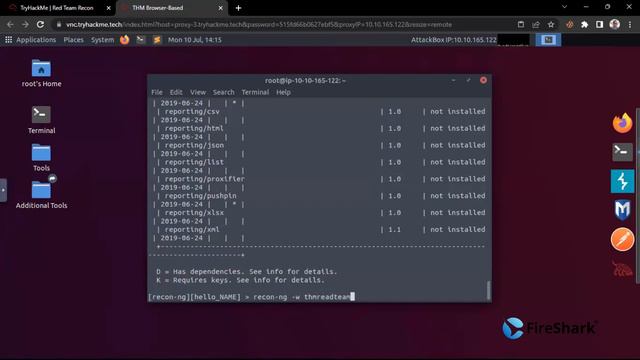Open the browser extensions puzzle icon
Image resolution: width=640 pixels, height=360 pixels.
[584, 24]
